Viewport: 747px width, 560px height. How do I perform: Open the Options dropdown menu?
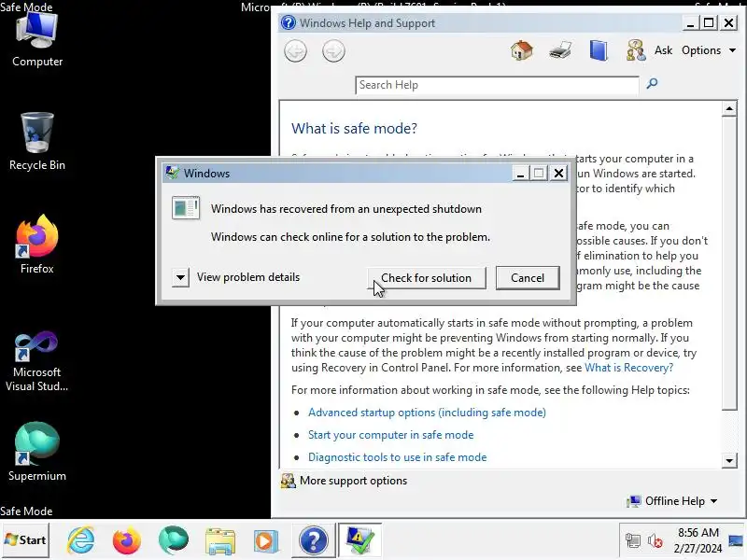709,50
